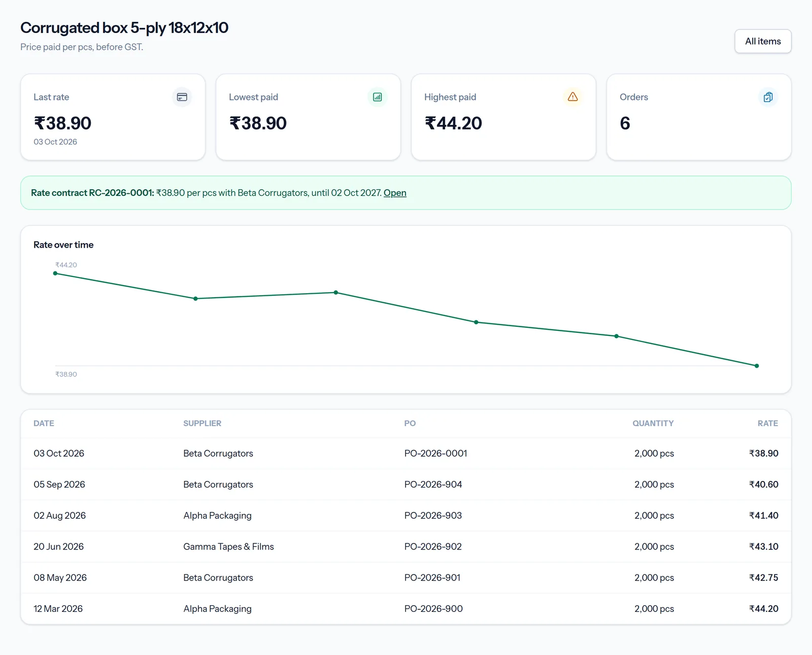
Task: Open the rate contract RC-2026-0001 link
Action: click(x=395, y=193)
